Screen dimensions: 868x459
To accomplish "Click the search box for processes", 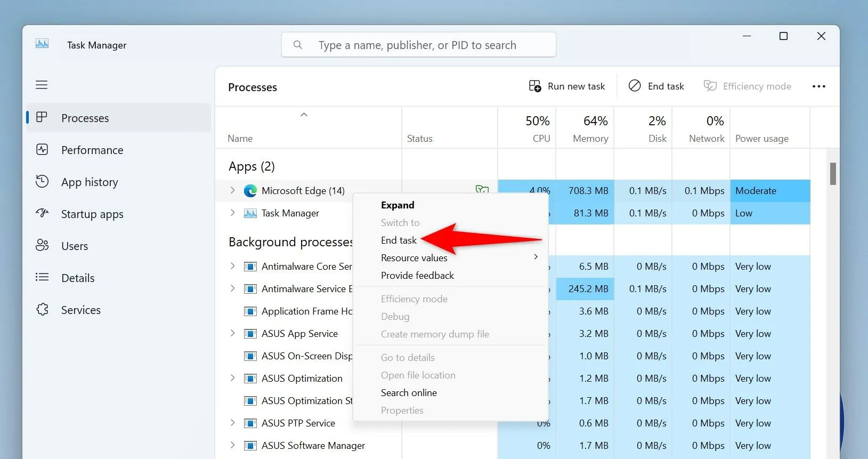I will click(419, 45).
